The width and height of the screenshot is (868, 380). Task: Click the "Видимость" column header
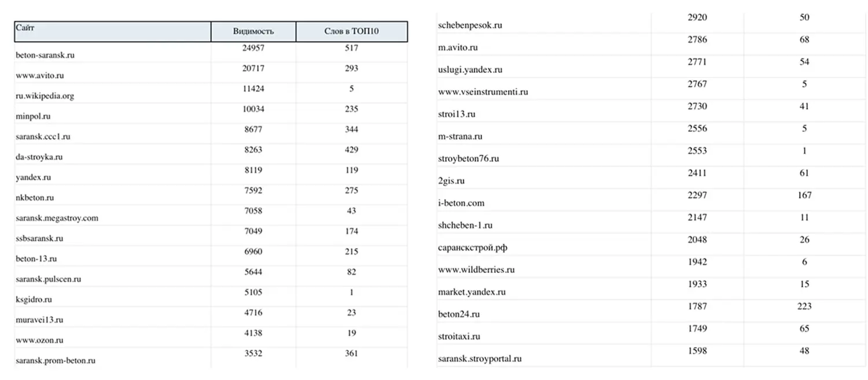click(253, 31)
